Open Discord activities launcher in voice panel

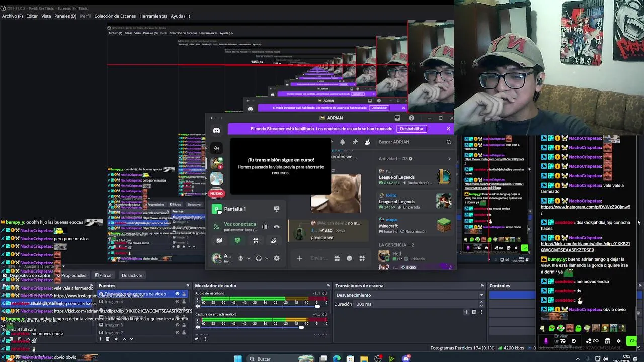coord(256,241)
